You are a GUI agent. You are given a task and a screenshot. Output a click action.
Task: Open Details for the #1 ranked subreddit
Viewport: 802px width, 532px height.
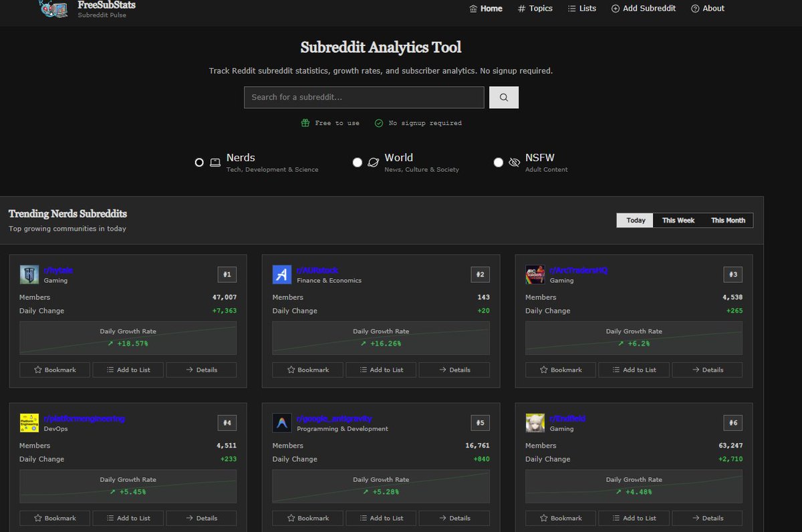pyautogui.click(x=201, y=370)
